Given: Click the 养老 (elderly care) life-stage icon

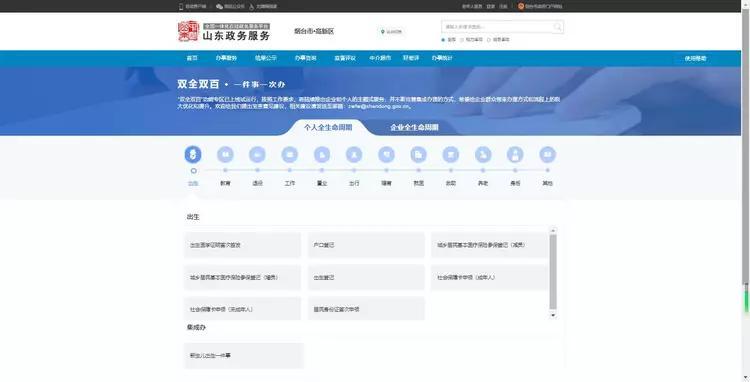Looking at the screenshot, I should (x=483, y=154).
